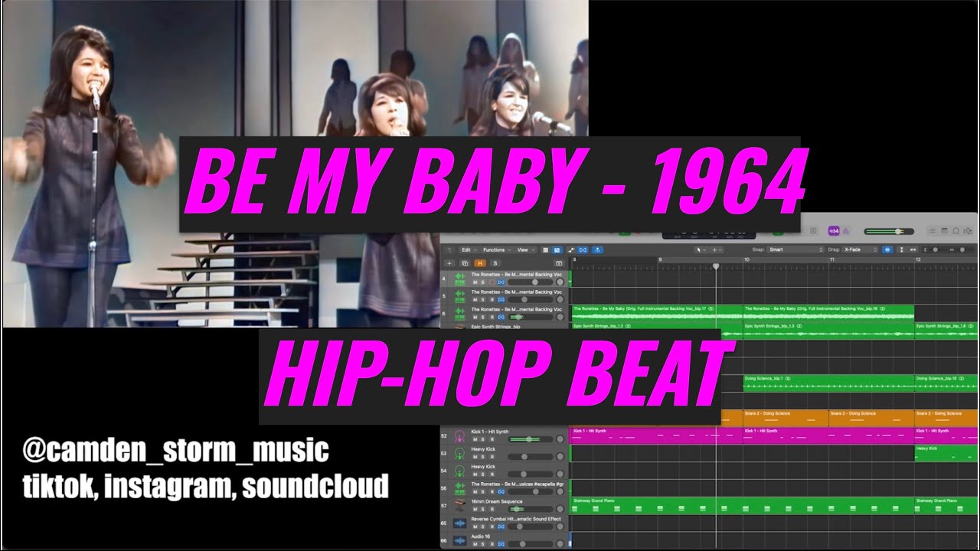
Task: Toggle the catch playhead icon
Action: point(597,249)
